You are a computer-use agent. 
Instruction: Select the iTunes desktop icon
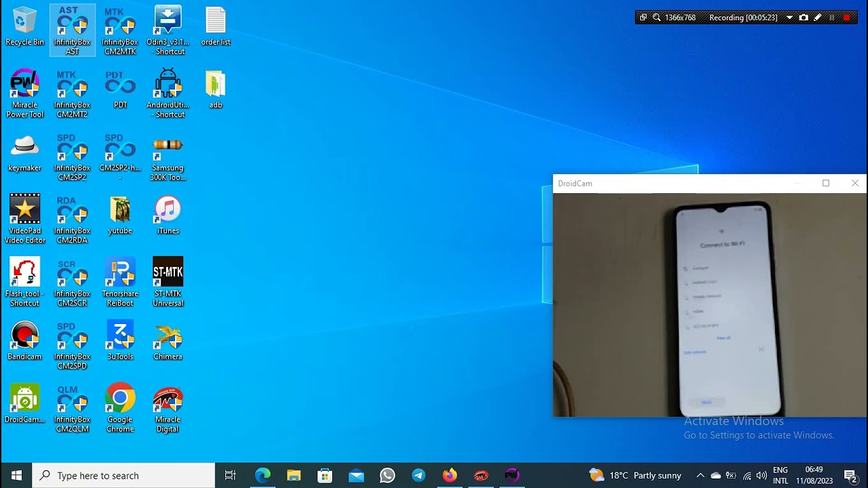pos(167,216)
